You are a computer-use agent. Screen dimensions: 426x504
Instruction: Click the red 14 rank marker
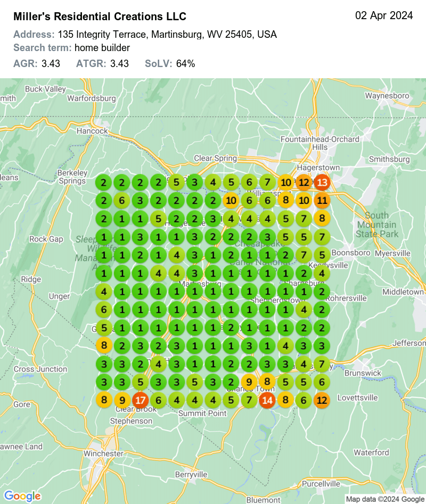(267, 400)
